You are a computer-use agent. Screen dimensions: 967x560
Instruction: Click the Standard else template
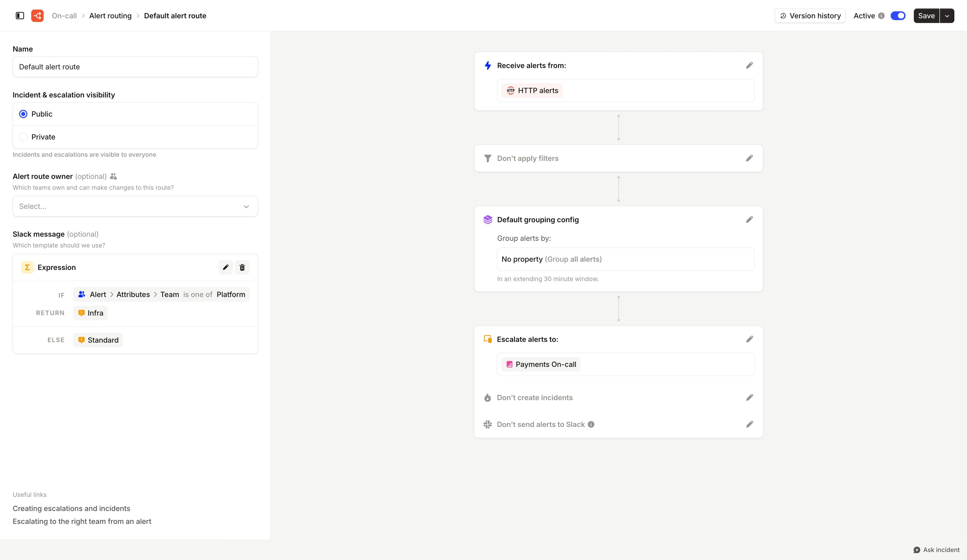coord(98,340)
